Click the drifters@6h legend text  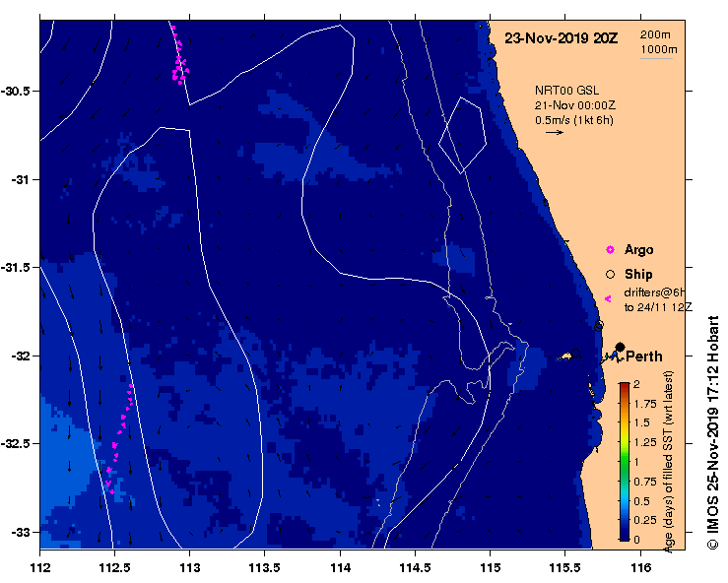point(655,292)
